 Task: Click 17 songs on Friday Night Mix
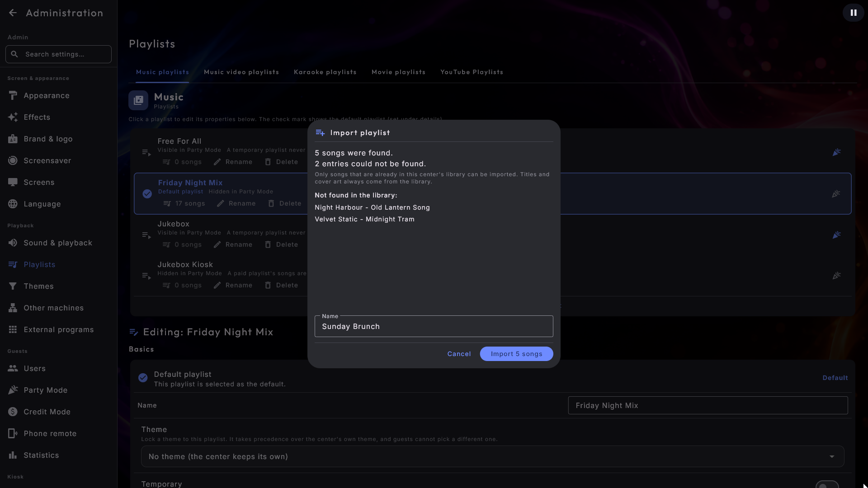click(184, 203)
